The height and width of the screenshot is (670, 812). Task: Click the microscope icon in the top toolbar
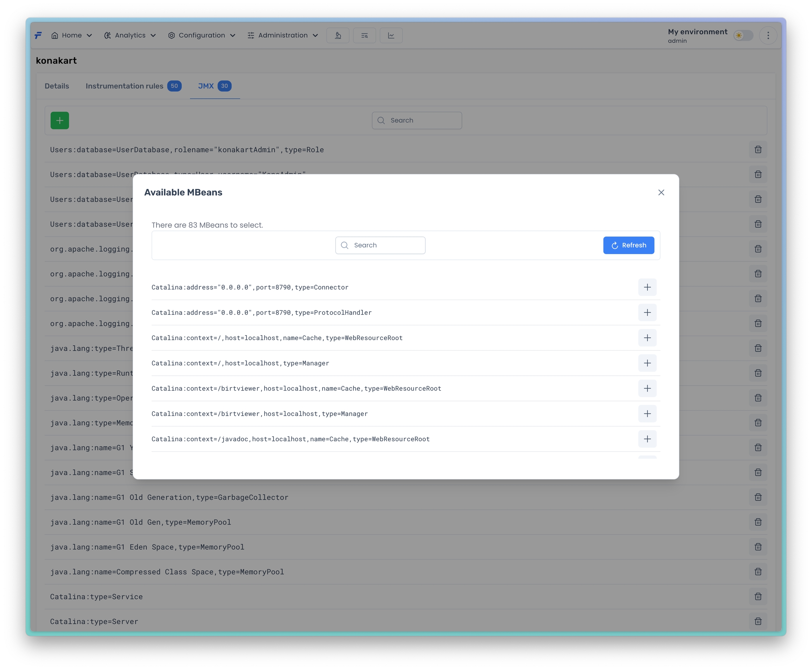click(x=338, y=36)
